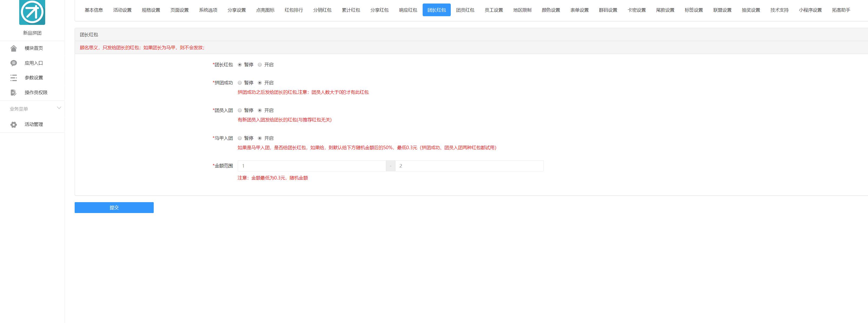This screenshot has width=868, height=323.
Task: Switch to the 活动设置 tab
Action: (x=122, y=10)
